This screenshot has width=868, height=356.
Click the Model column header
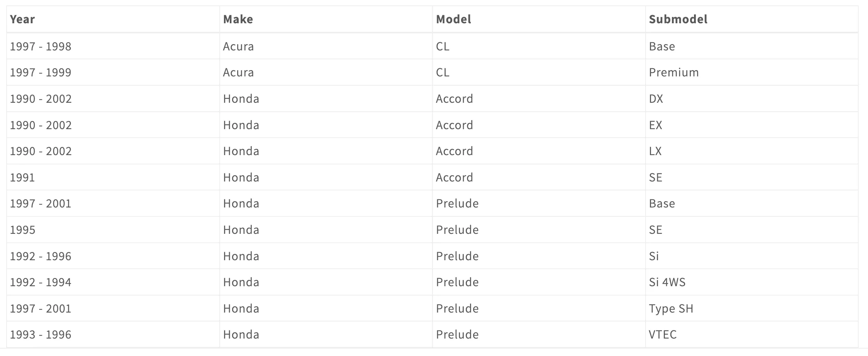pos(453,19)
